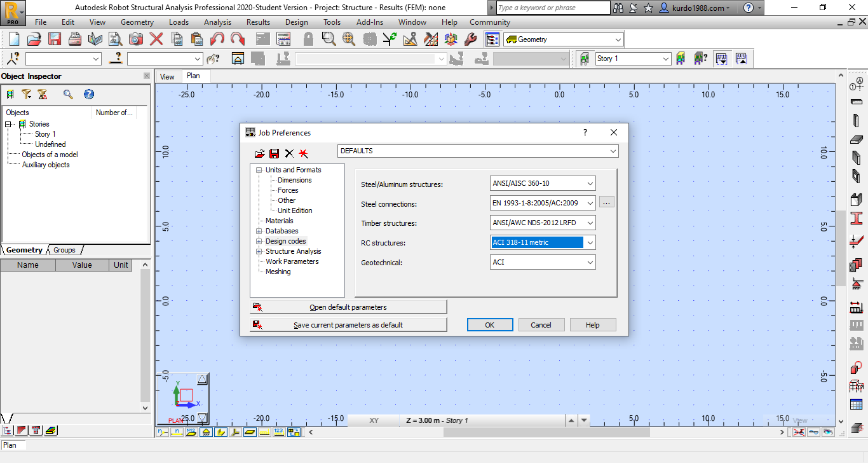Open a new project with the New icon
The image size is (868, 463).
[13, 39]
